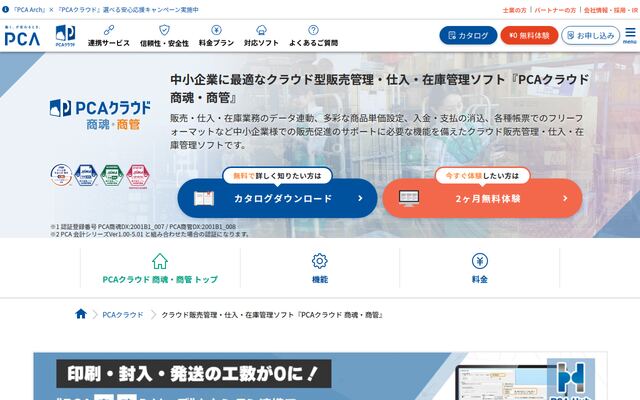Screen dimensions: 640x400
Task: Open the パートナーの方 link
Action: point(555,10)
